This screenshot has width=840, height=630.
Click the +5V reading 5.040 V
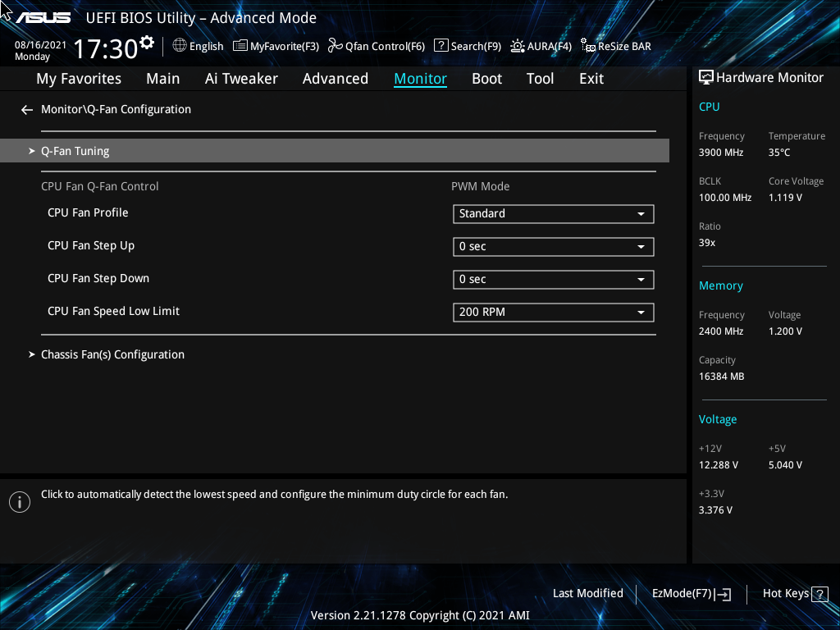click(785, 465)
